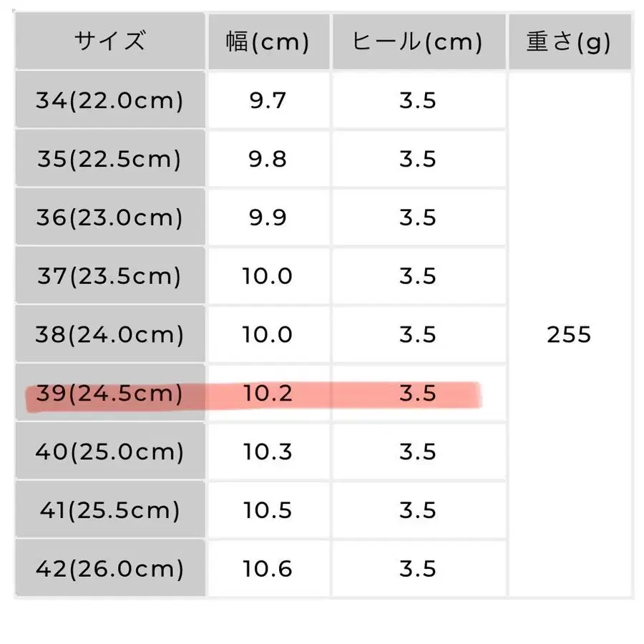Select the 10.5 width cell
The image size is (644, 644).
click(268, 511)
